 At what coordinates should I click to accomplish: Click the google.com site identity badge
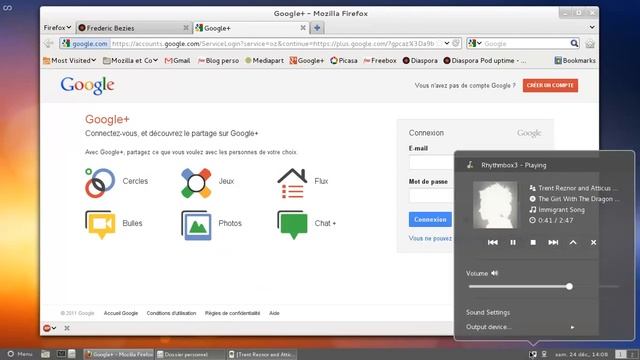point(85,43)
